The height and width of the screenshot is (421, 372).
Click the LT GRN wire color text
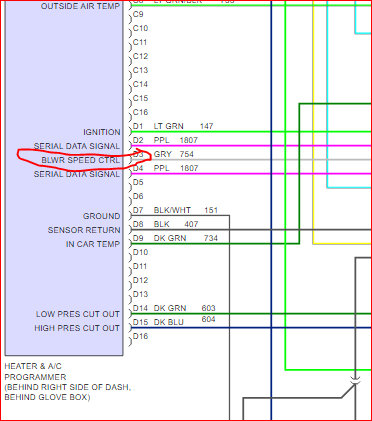168,126
